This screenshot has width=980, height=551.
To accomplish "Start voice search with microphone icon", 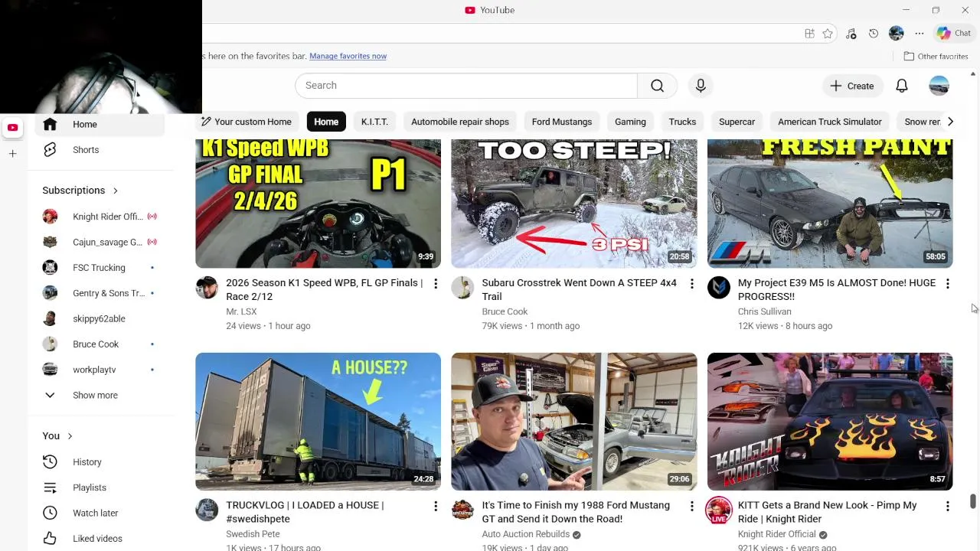I will (x=701, y=86).
